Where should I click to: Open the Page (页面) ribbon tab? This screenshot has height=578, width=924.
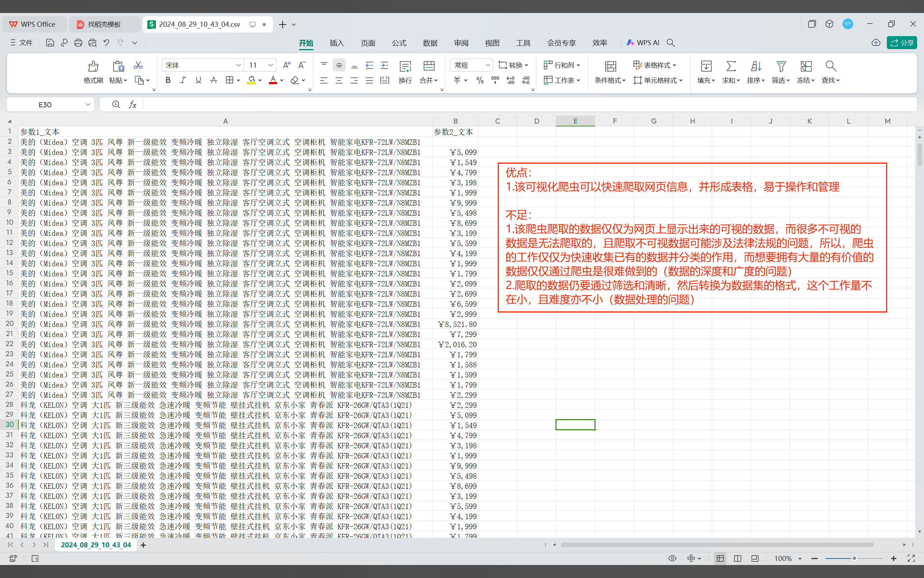tap(368, 43)
